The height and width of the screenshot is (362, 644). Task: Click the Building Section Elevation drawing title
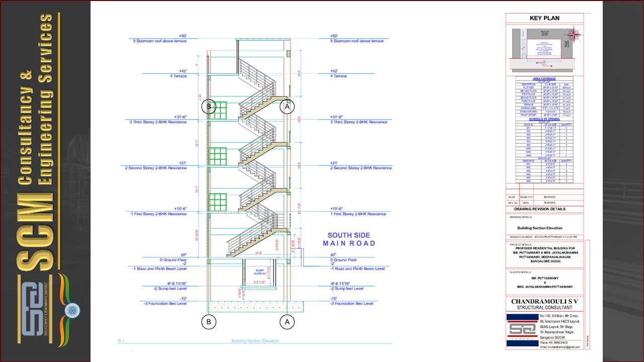click(538, 228)
